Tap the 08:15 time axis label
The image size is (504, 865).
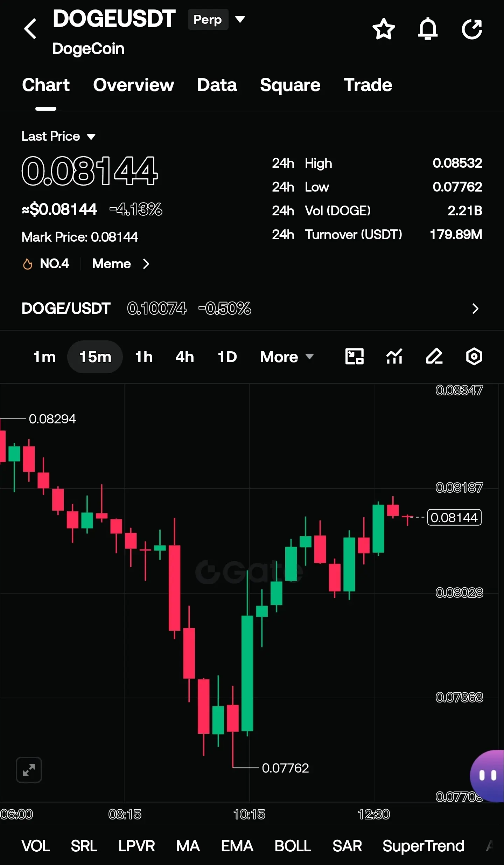(125, 814)
